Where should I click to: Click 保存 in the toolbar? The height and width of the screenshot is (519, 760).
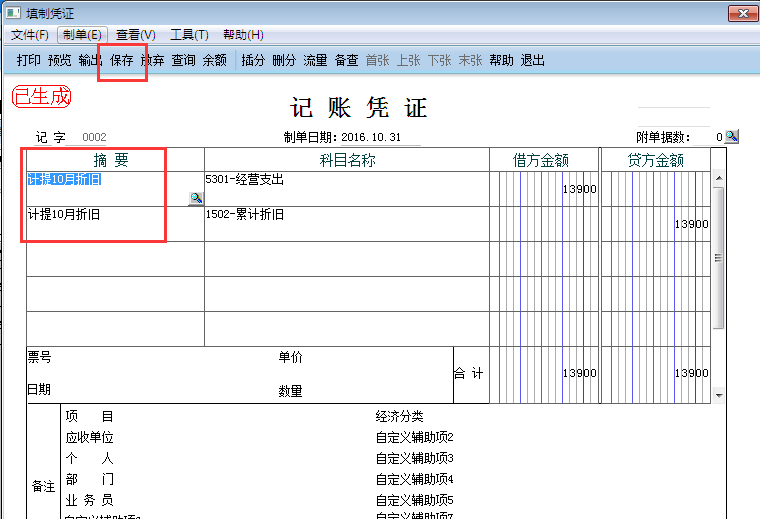pos(122,61)
